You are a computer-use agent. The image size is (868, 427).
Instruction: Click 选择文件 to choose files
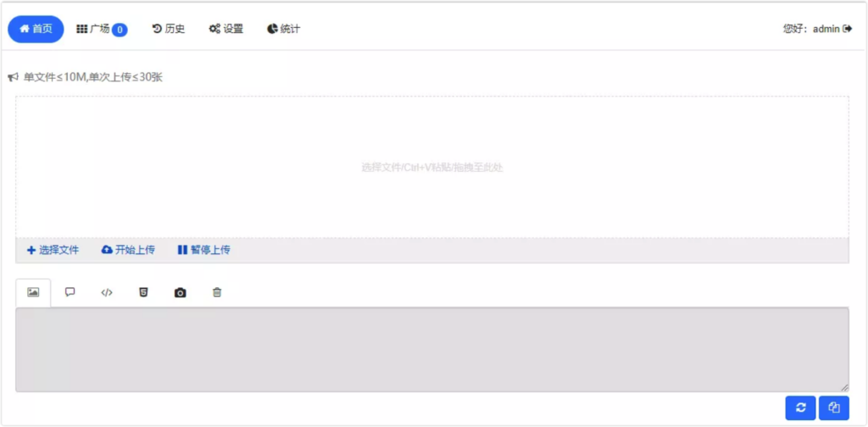point(53,250)
